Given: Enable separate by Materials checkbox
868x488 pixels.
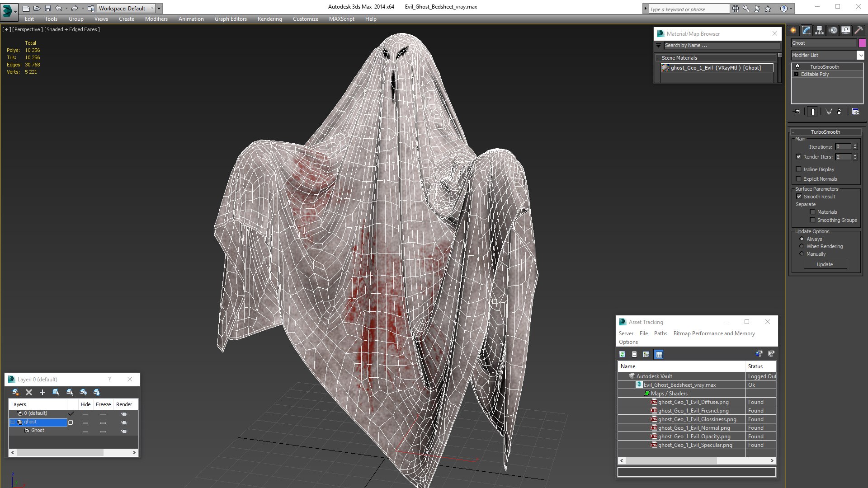Looking at the screenshot, I should pyautogui.click(x=812, y=212).
